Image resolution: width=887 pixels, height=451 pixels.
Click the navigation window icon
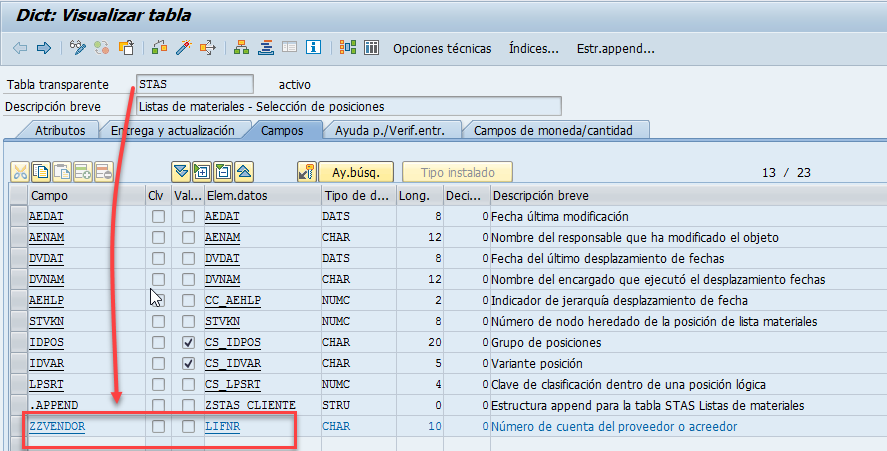(x=266, y=48)
